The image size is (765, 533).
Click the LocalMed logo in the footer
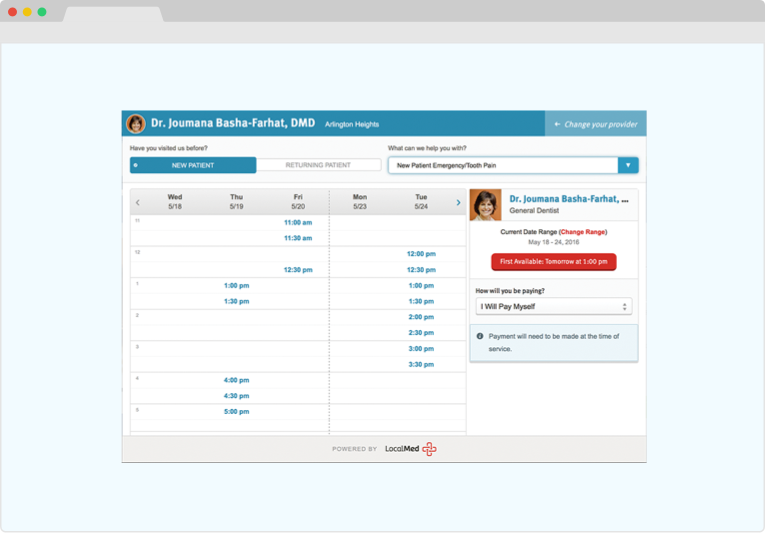click(x=410, y=449)
